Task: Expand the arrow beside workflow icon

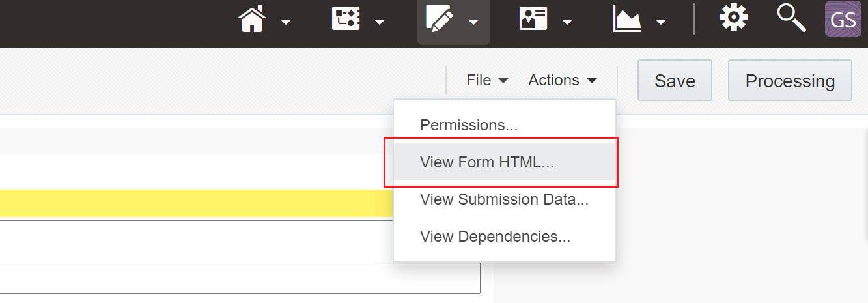Action: tap(380, 22)
